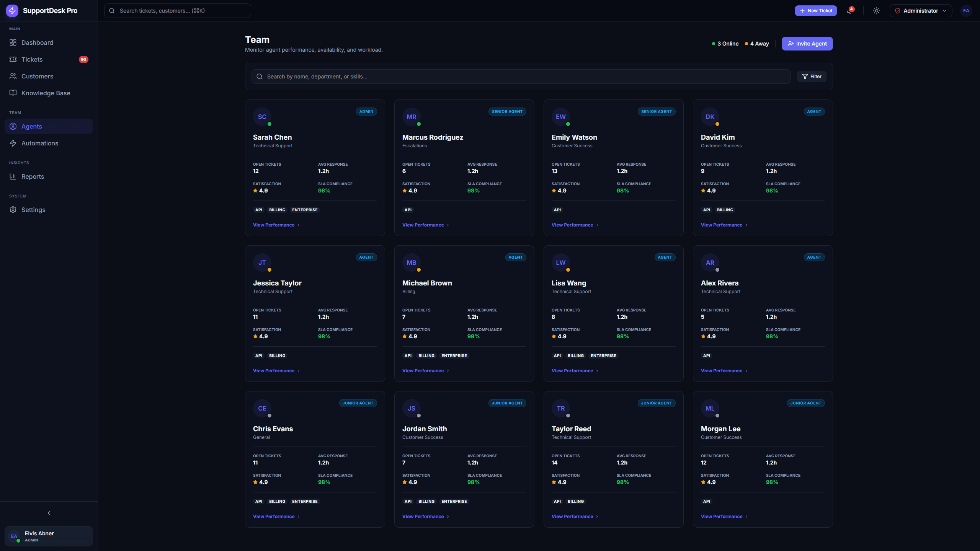Click ENTERPRISE tag on Lisa Wang's card
Screen dimensions: 980x551
[x=603, y=356]
